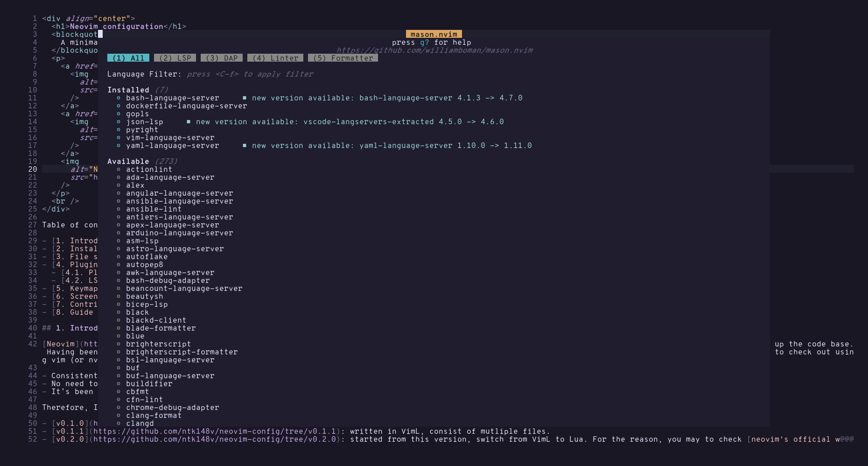The width and height of the screenshot is (868, 466).
Task: Select blade-formatter package
Action: (x=161, y=328)
